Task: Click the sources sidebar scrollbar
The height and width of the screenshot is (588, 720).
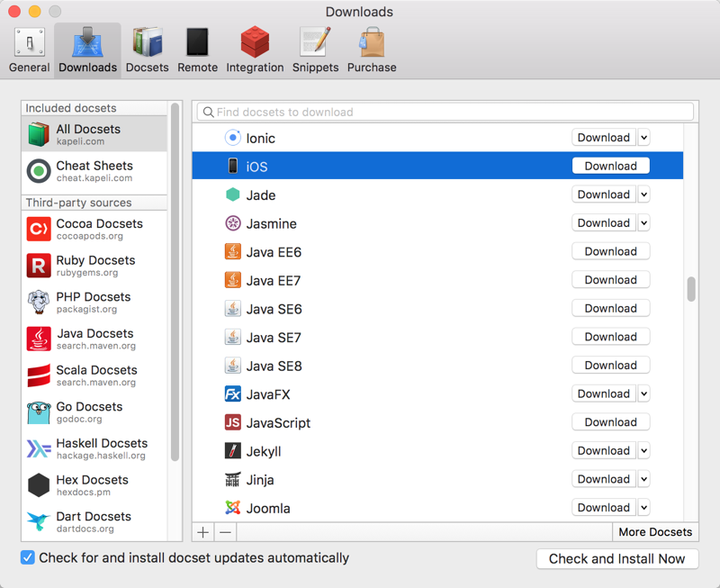Action: (175, 282)
